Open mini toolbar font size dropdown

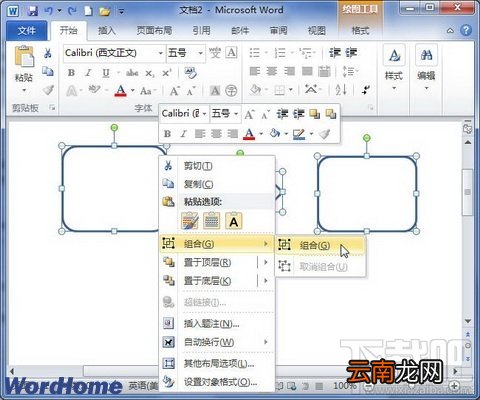pyautogui.click(x=236, y=114)
